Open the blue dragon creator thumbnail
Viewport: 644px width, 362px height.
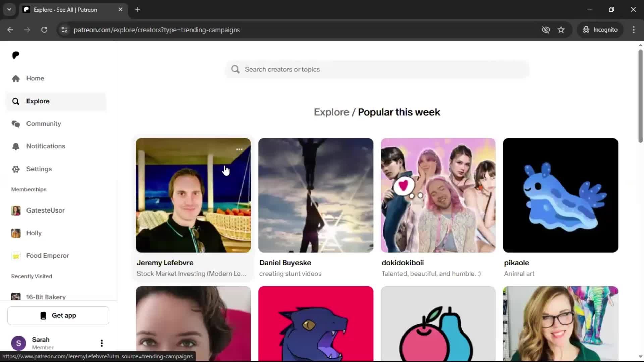[316, 323]
